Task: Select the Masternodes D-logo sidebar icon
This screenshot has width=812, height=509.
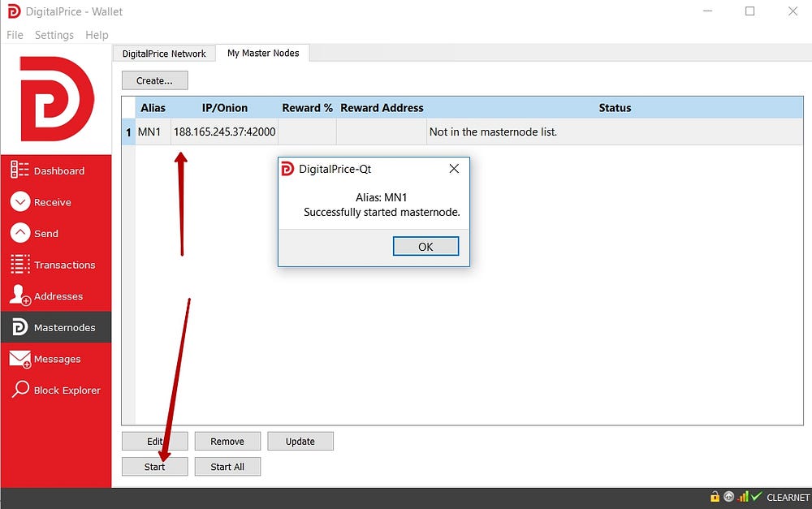Action: click(19, 326)
